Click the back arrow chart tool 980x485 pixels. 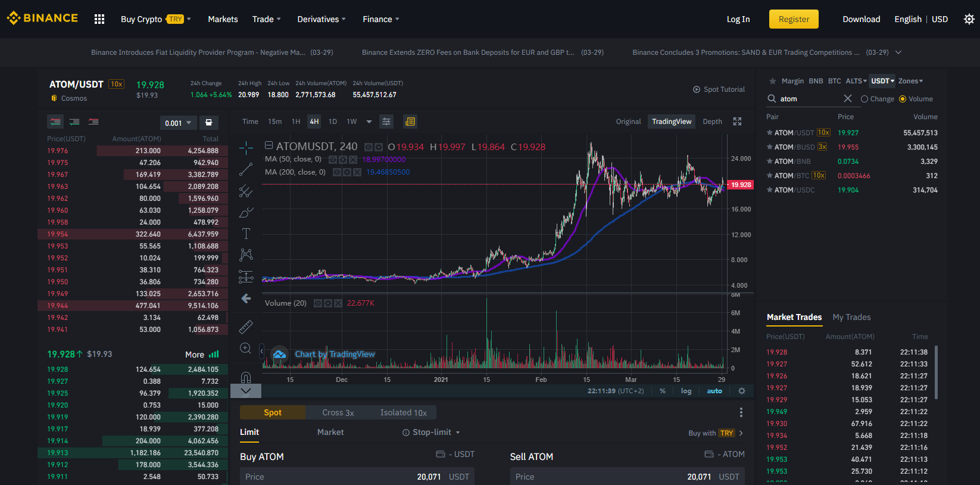click(x=246, y=299)
